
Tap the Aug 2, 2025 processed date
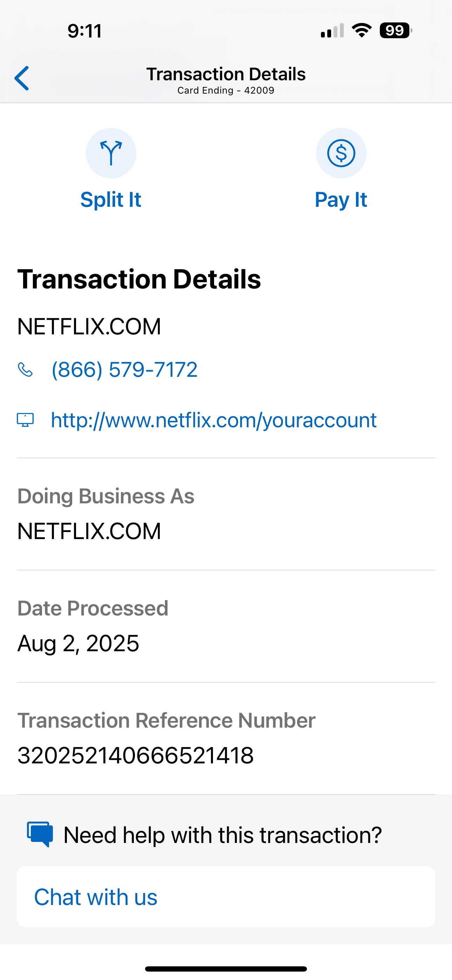pyautogui.click(x=78, y=643)
